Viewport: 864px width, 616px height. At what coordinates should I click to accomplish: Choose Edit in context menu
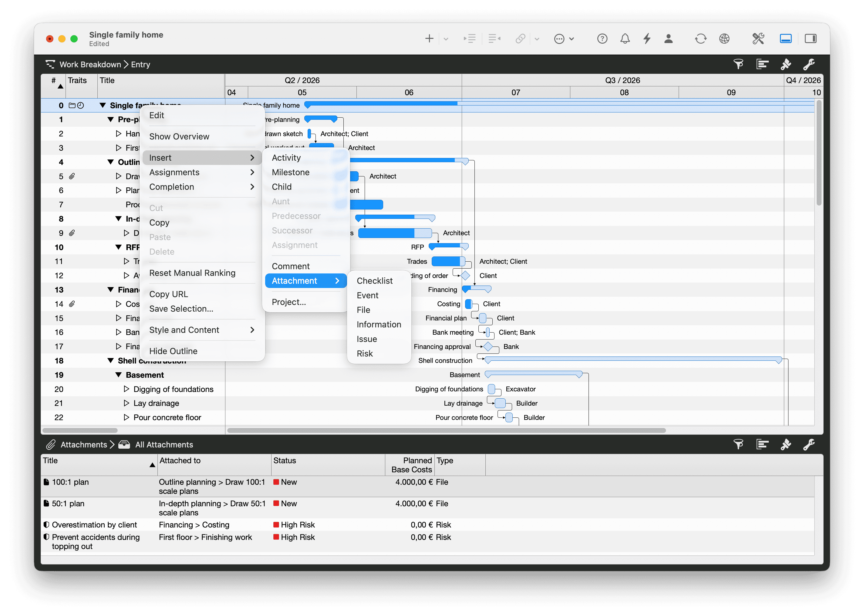202,115
